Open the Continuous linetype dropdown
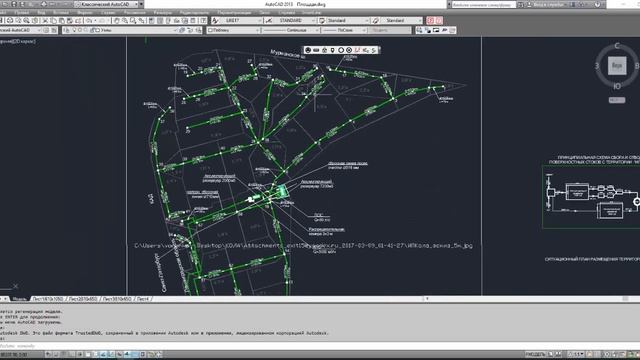Screen dimensions: 640x360 pyautogui.click(x=291, y=30)
